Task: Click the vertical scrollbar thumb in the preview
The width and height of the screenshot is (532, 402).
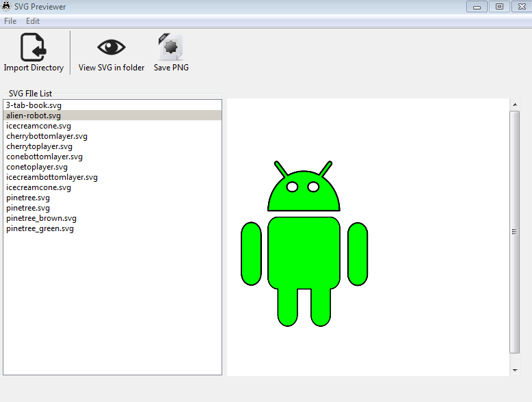Action: tap(515, 232)
